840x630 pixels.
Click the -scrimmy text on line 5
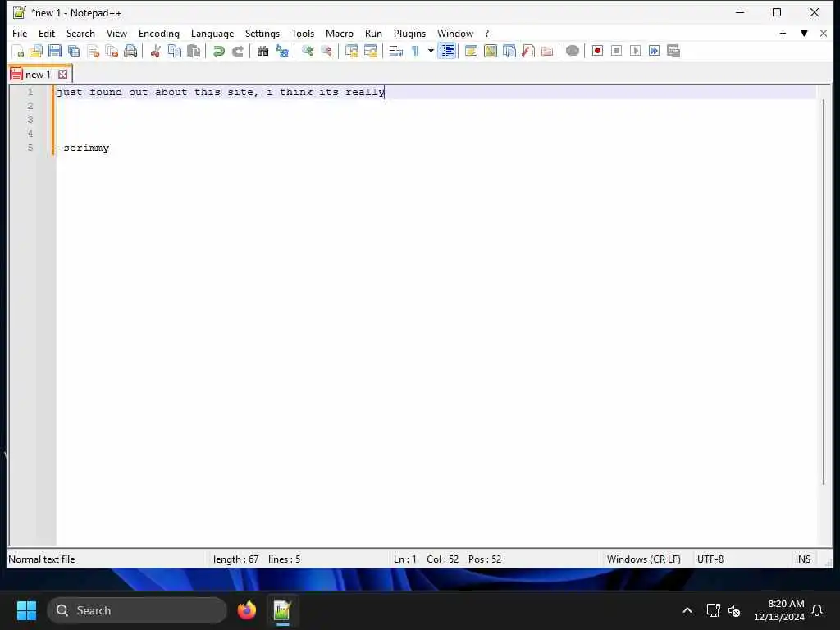point(83,148)
